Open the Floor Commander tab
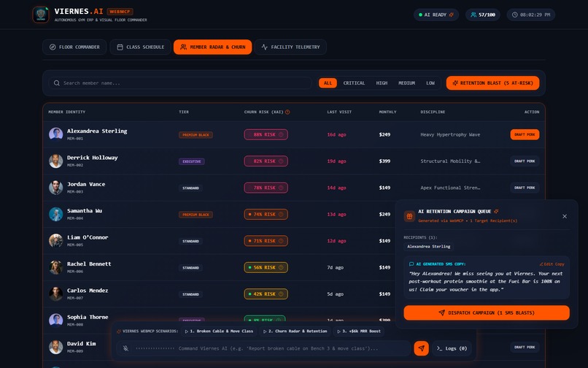588x368 pixels. tap(74, 47)
